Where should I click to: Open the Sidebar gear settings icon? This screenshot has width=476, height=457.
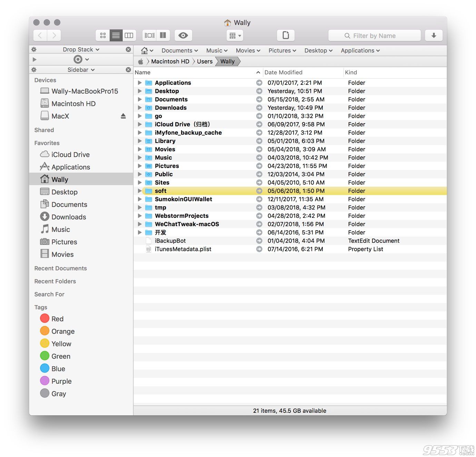click(x=34, y=70)
